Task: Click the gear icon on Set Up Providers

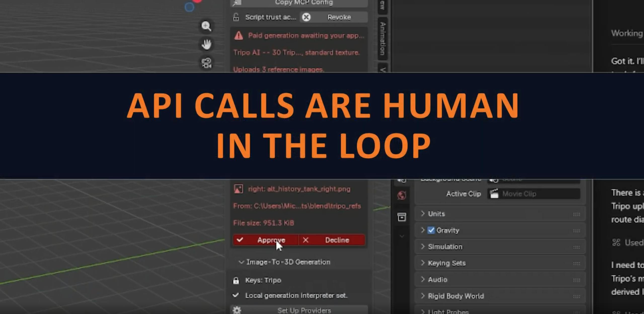Action: point(237,310)
